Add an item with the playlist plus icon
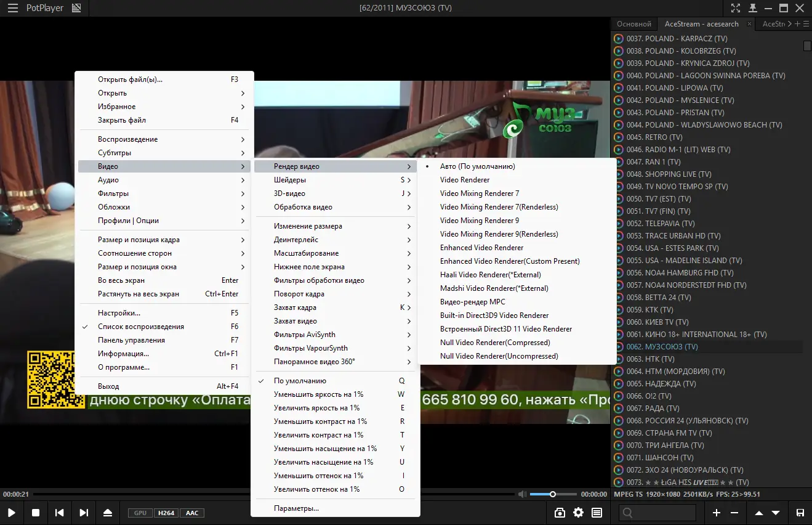The image size is (812, 525). click(x=717, y=513)
